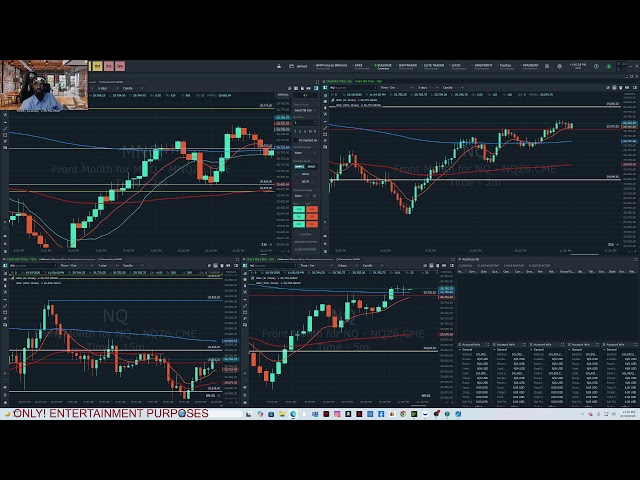Select the 'Chart NQ Time - 15m' tab in the bottom-left panel

(21, 259)
